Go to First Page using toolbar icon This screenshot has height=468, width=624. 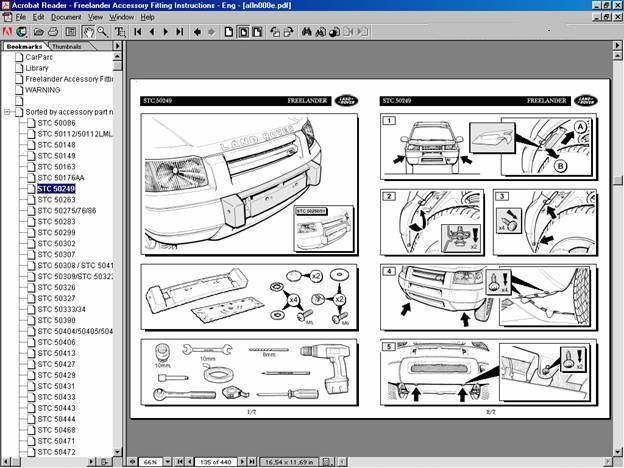138,32
